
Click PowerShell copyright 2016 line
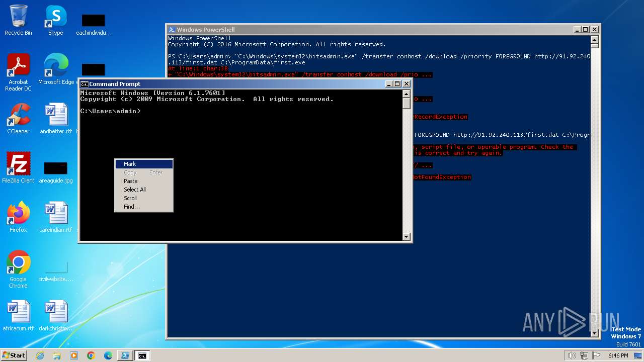click(277, 44)
